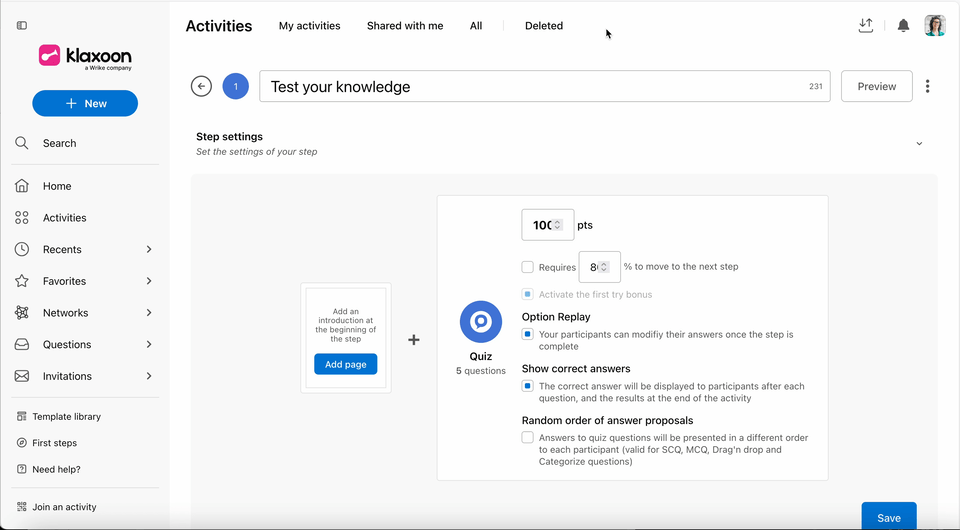The height and width of the screenshot is (530, 960).
Task: Click the points value input field
Action: 547,225
